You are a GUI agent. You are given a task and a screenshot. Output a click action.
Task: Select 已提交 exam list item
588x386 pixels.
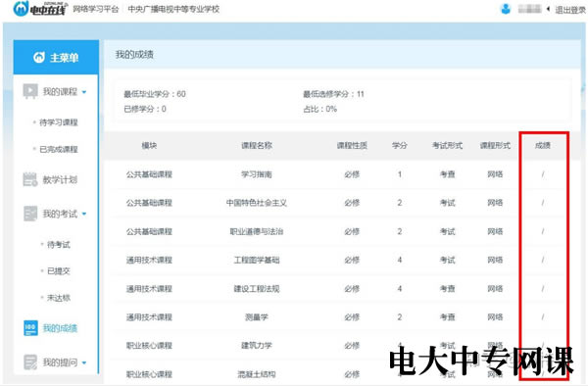tap(59, 271)
